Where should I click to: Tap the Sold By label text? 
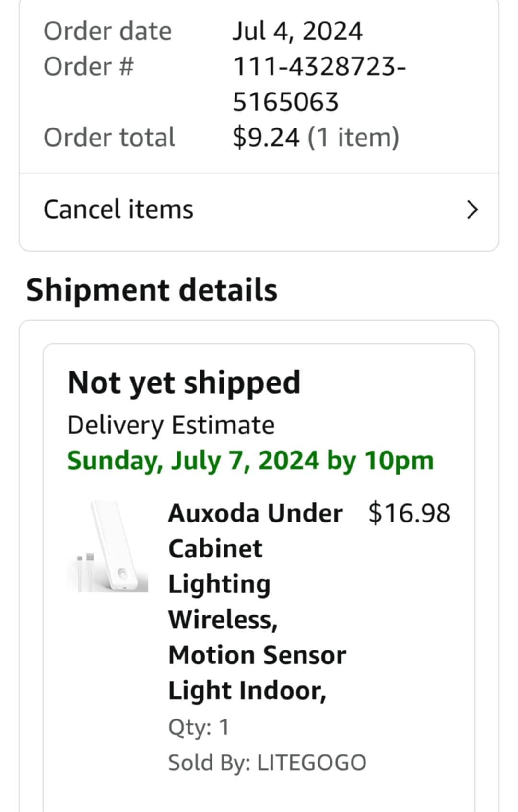[209, 763]
